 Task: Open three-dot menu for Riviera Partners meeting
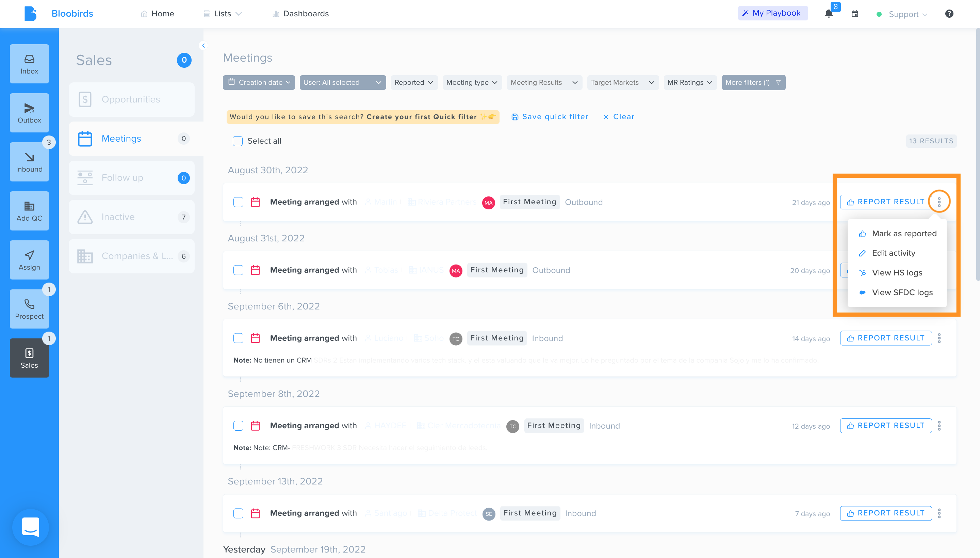point(939,202)
